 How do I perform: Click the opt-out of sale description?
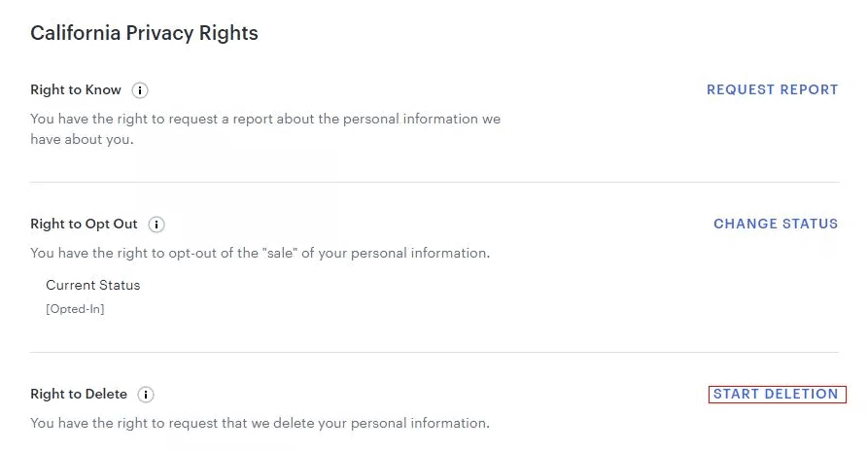click(260, 253)
